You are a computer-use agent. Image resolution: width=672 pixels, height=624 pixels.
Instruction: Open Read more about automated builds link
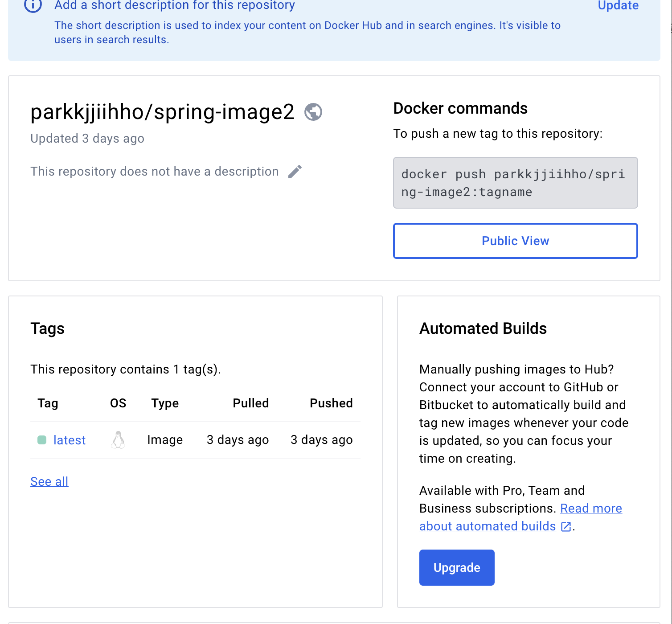[x=520, y=517]
